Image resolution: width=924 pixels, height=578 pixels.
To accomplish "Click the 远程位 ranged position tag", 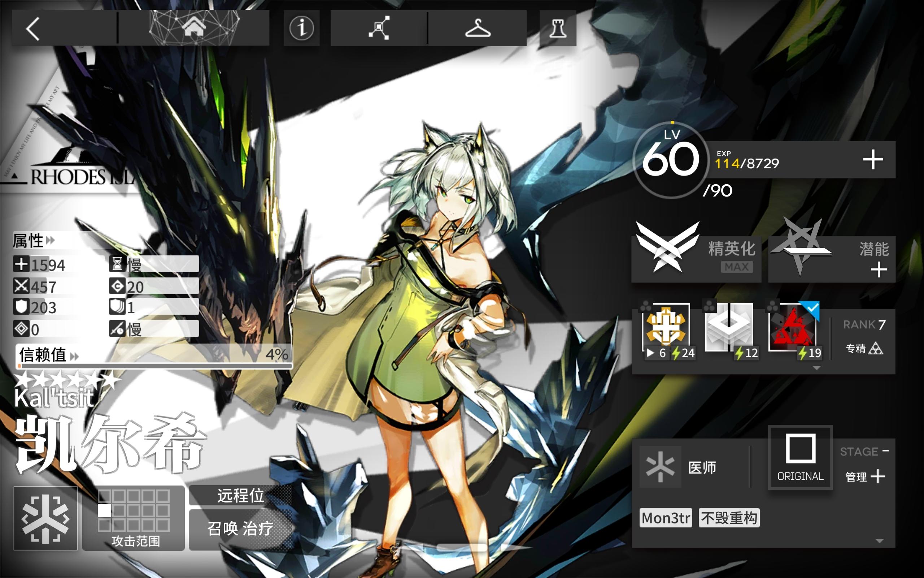I will pos(240,495).
